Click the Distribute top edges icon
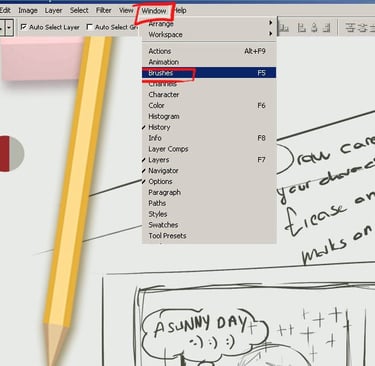This screenshot has height=366, width=375. [350, 28]
